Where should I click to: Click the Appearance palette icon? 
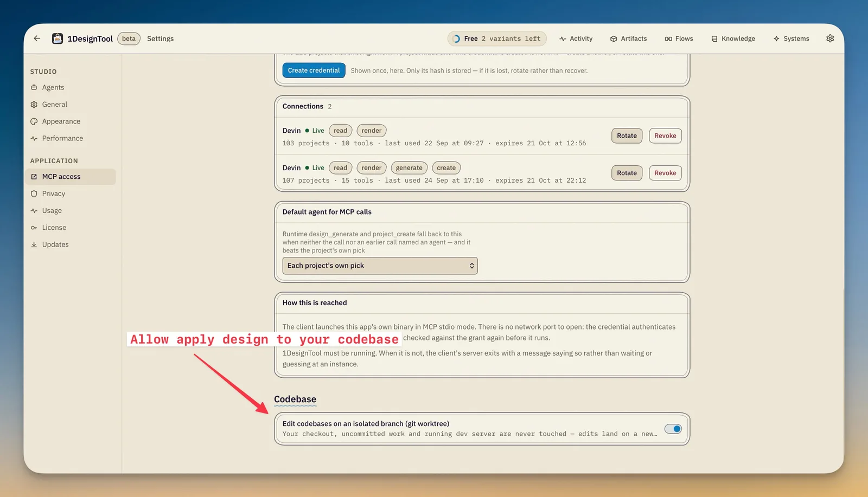point(34,121)
